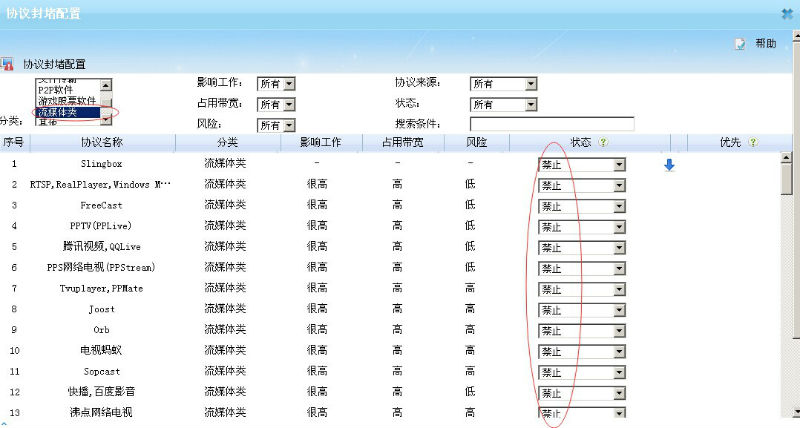Click the protocol blocking configuration icon
The width and height of the screenshot is (800, 428).
pos(6,64)
